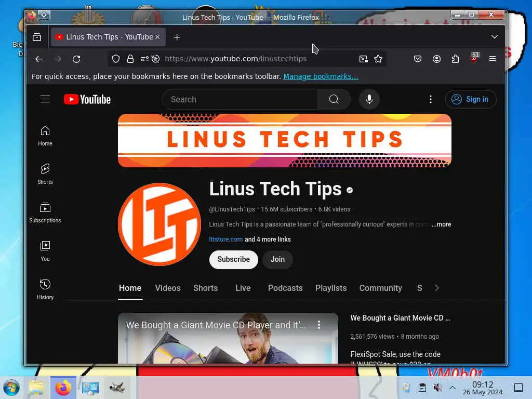
Task: Click the uBlock extension badge icon
Action: (474, 58)
